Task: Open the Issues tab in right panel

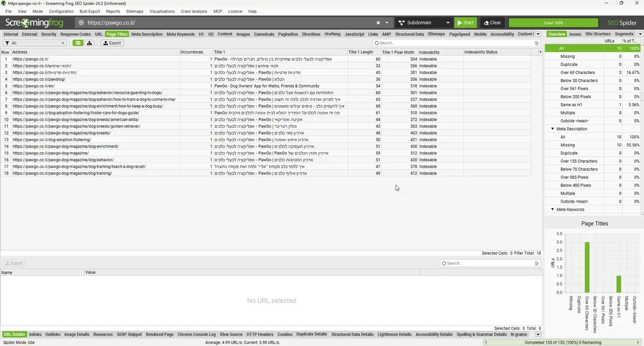Action: (x=575, y=34)
